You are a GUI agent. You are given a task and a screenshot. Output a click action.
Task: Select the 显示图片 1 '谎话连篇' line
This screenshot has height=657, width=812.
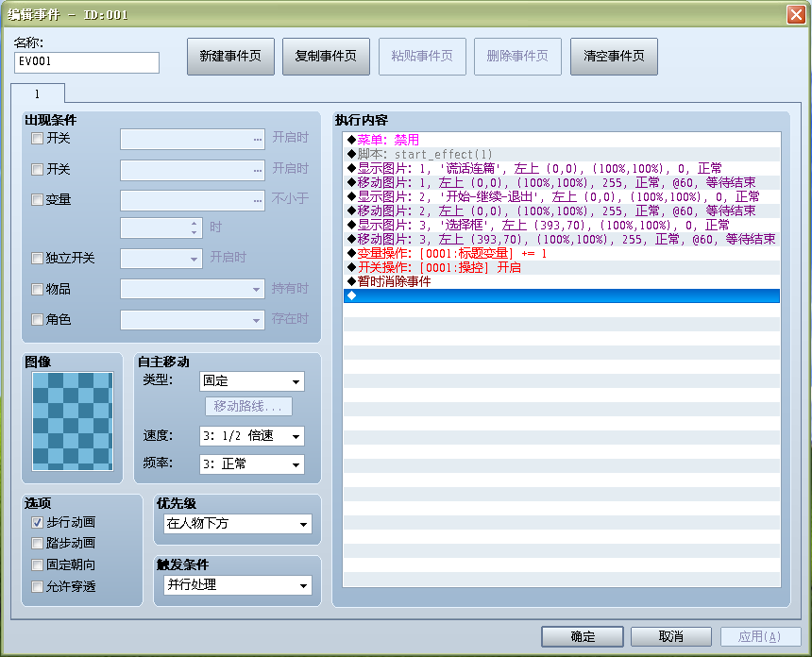click(x=562, y=168)
